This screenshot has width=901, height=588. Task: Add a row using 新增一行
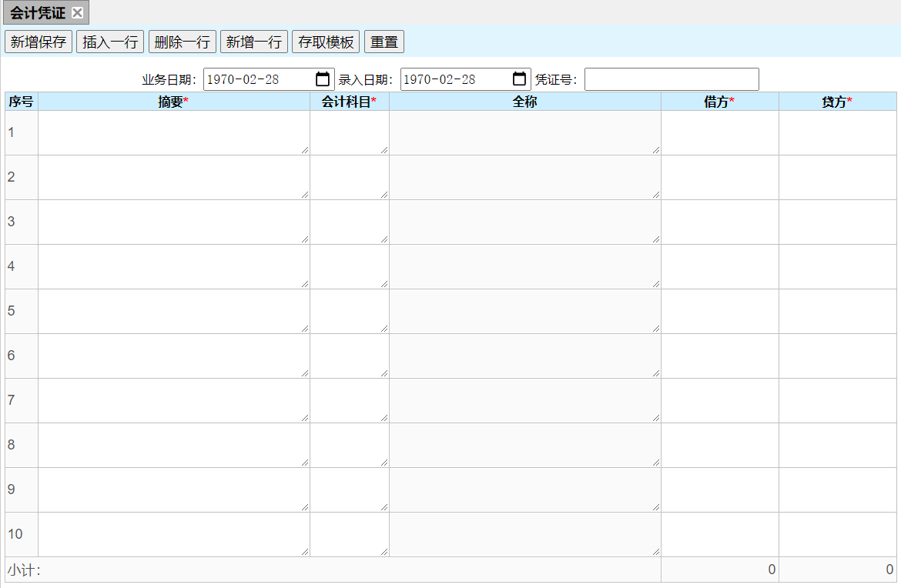pos(253,42)
